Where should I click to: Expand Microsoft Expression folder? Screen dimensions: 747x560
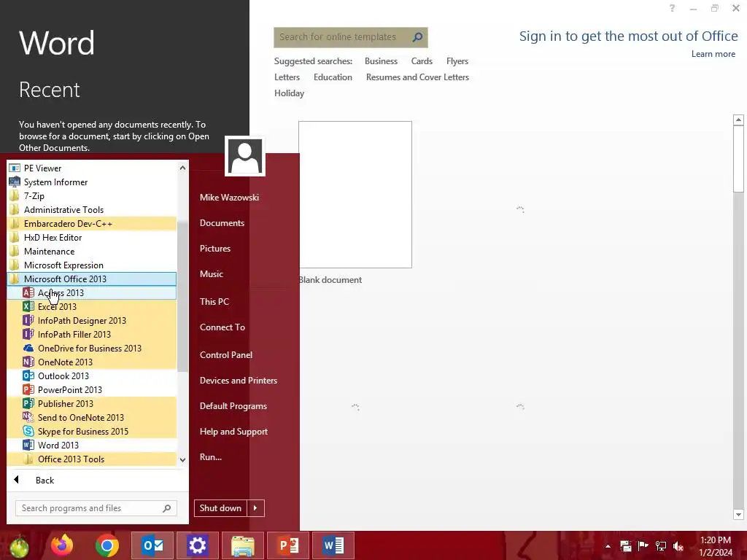tap(91, 265)
